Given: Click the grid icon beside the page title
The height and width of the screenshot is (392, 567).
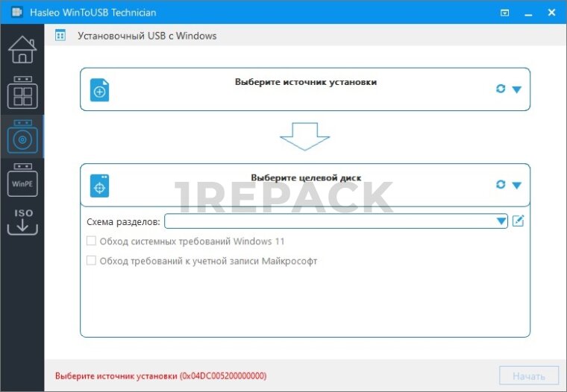Looking at the screenshot, I should click(x=60, y=36).
